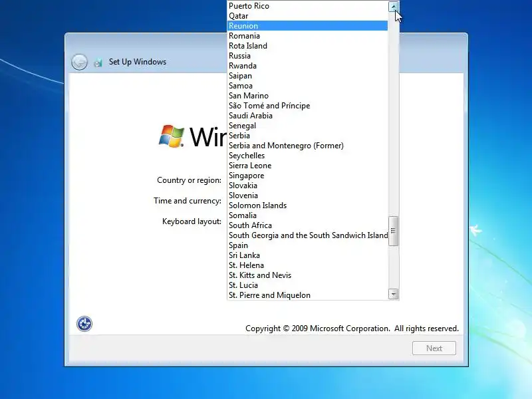Choose Rwanda from the list
532x399 pixels.
307,66
